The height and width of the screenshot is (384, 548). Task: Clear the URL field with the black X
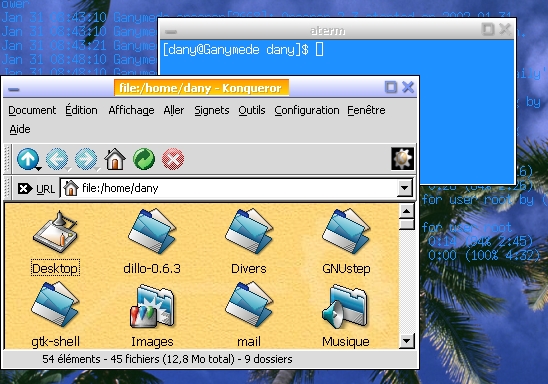24,189
